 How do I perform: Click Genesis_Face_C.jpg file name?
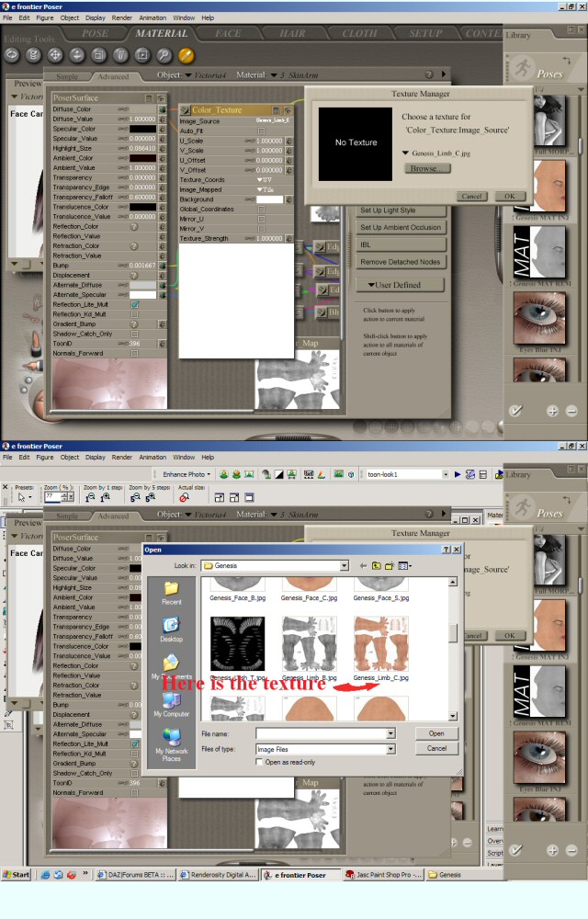click(310, 598)
